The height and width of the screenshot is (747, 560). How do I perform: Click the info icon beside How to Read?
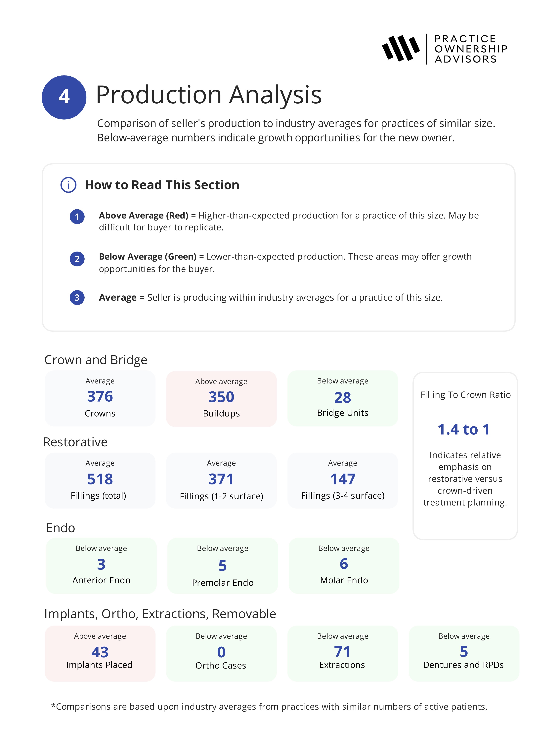point(68,185)
